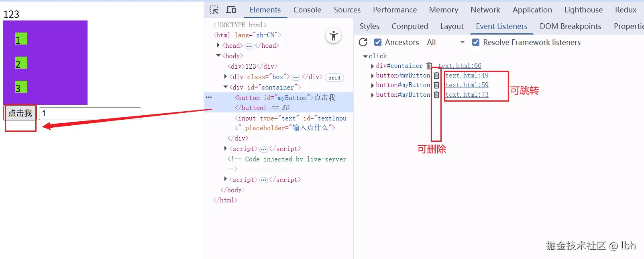644x259 pixels.
Task: Open the All listeners filter dropdown
Action: (446, 42)
